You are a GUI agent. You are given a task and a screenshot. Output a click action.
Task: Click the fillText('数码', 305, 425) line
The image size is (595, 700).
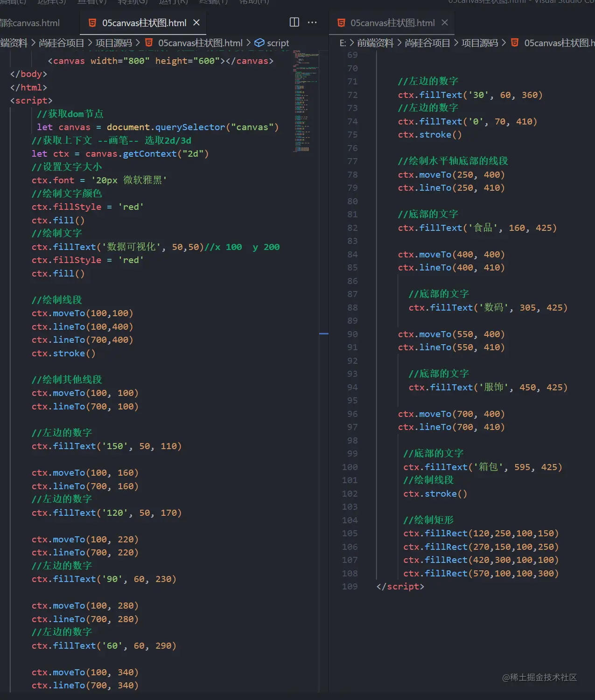488,307
